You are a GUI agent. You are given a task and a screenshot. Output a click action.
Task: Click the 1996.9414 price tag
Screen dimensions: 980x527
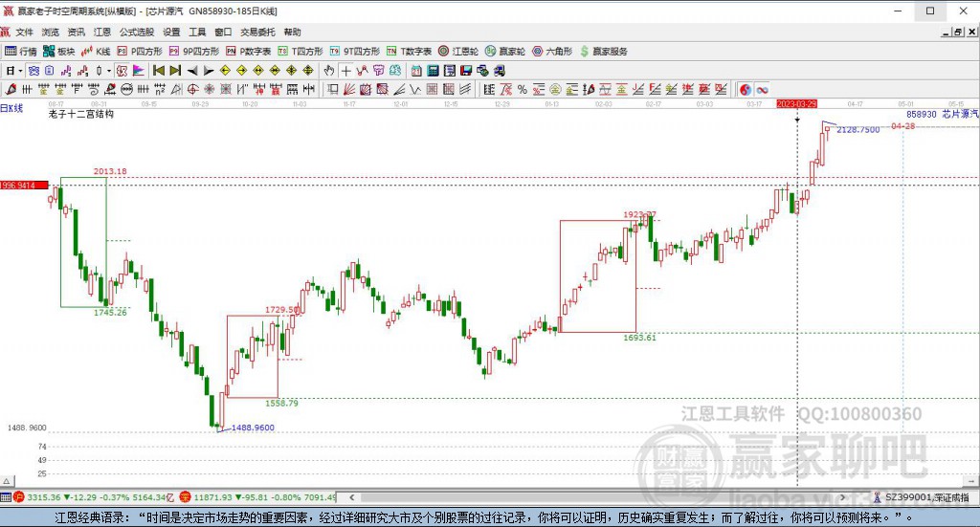24,186
